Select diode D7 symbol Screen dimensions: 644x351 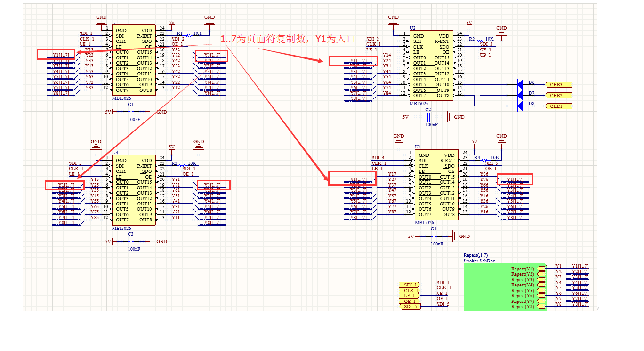point(520,96)
